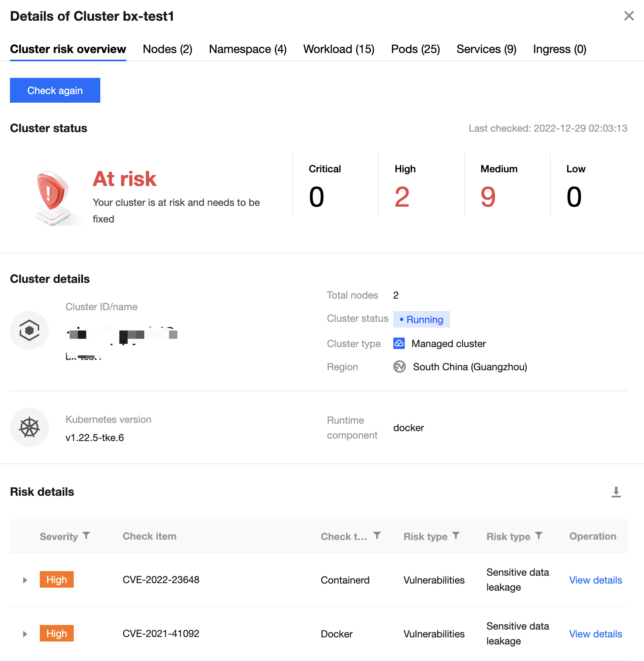
Task: Go to the Pods (25) tab
Action: click(x=415, y=49)
